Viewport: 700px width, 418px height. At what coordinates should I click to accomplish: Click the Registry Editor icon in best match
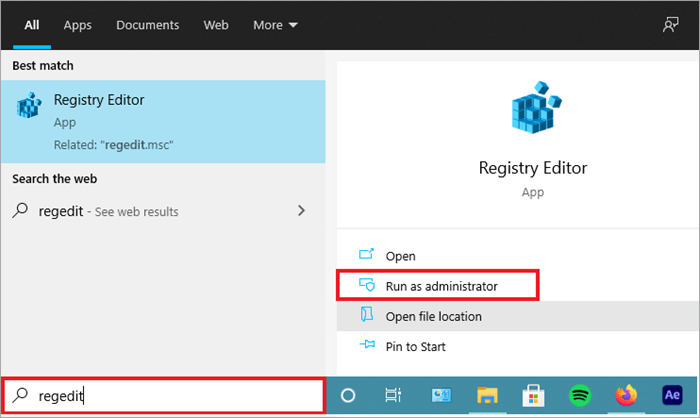coord(29,105)
